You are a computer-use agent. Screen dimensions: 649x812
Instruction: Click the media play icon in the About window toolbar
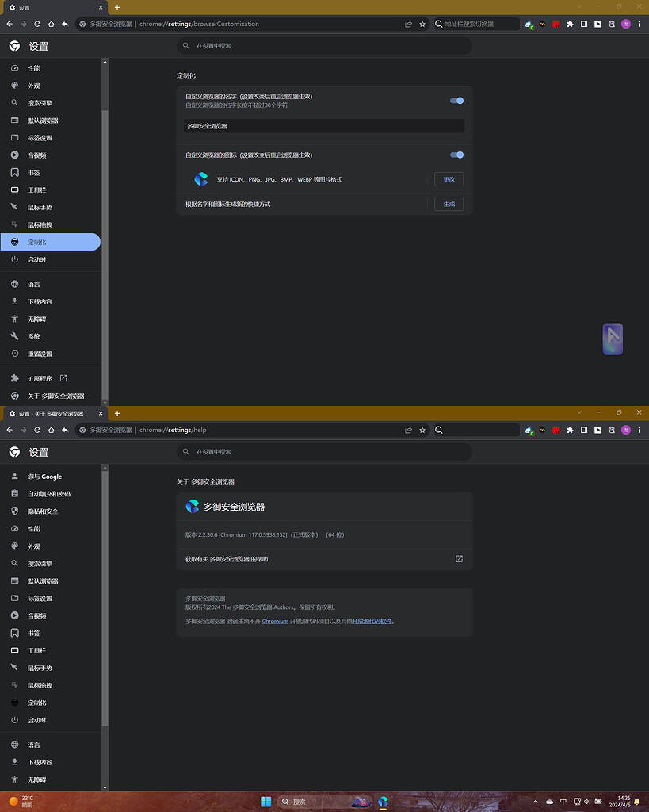click(x=597, y=430)
